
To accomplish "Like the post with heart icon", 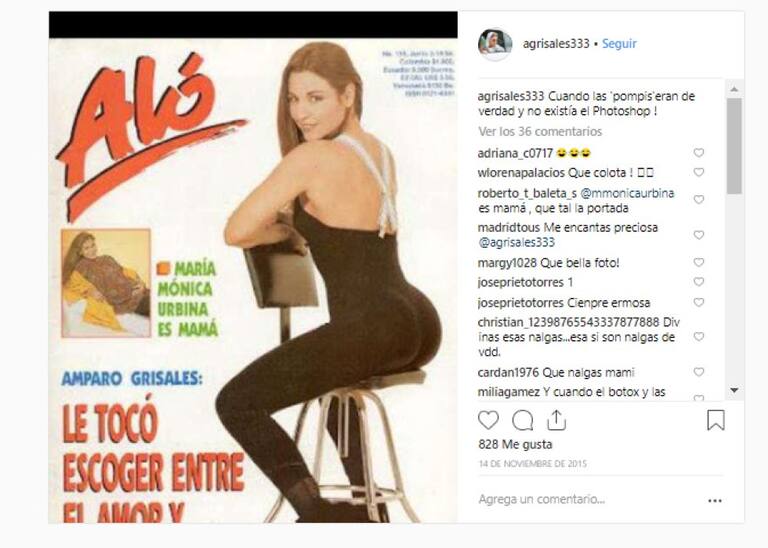I will click(x=488, y=420).
